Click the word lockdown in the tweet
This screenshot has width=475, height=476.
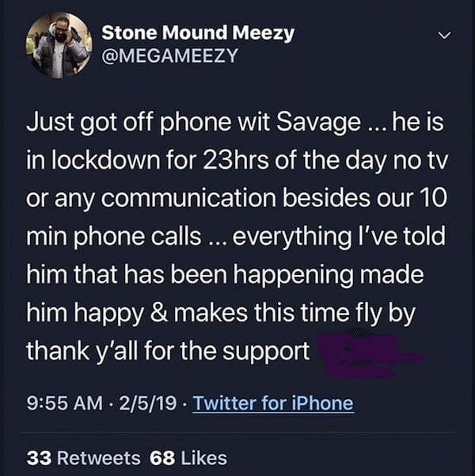pos(105,160)
